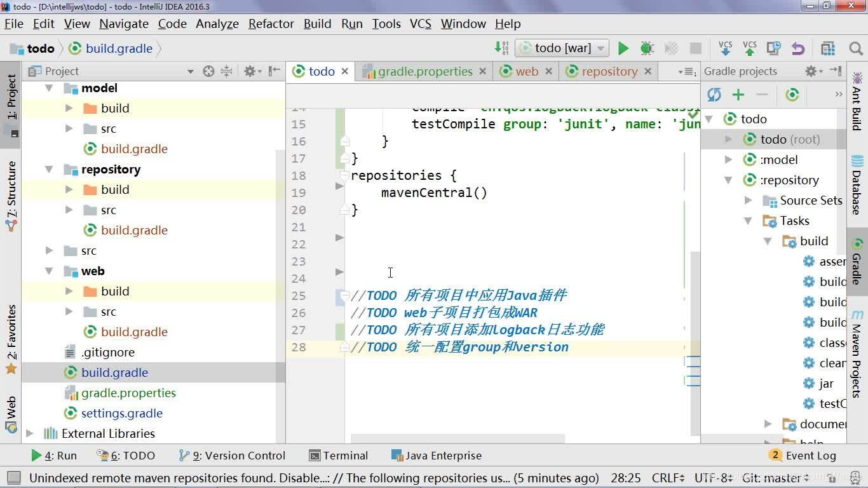The image size is (868, 488).
Task: Toggle the Web tool window button
Action: 11,415
